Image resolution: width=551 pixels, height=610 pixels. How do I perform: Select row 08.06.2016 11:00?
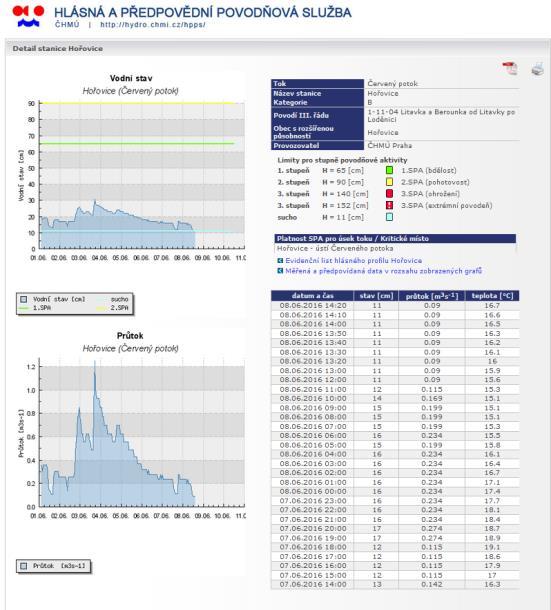click(x=395, y=389)
